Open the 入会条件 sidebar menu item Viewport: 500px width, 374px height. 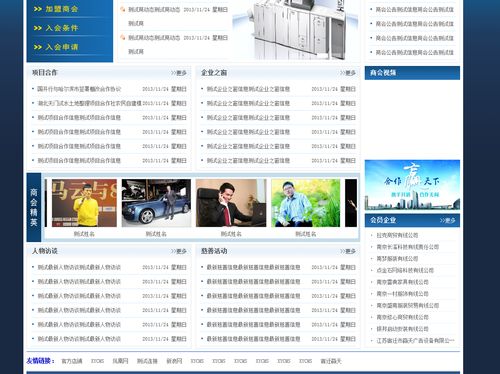point(62,28)
